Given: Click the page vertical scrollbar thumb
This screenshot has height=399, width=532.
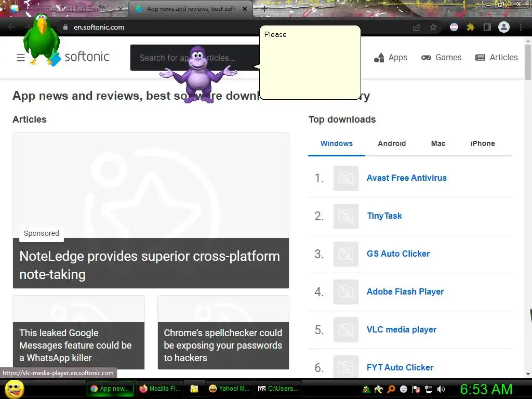Looking at the screenshot, I should click(528, 62).
